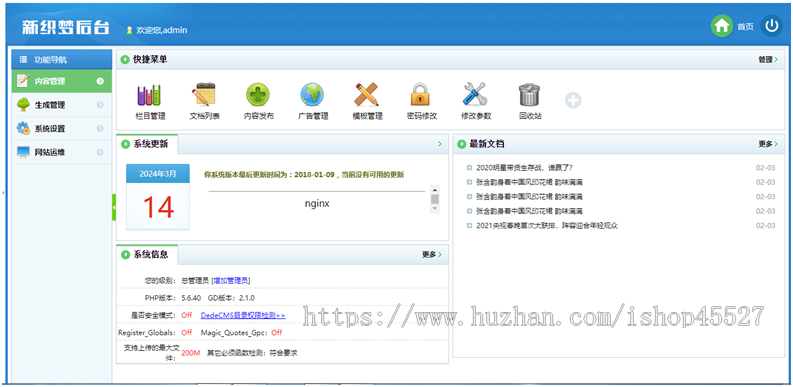This screenshot has height=387, width=793.
Task: Expand the 系统设置 arrow in sidebar
Action: (100, 128)
